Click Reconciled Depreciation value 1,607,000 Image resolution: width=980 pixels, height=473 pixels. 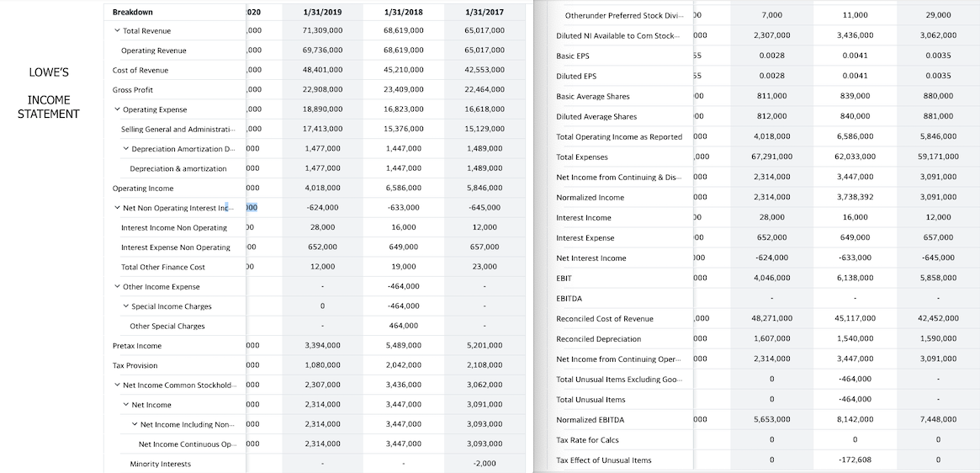(772, 339)
